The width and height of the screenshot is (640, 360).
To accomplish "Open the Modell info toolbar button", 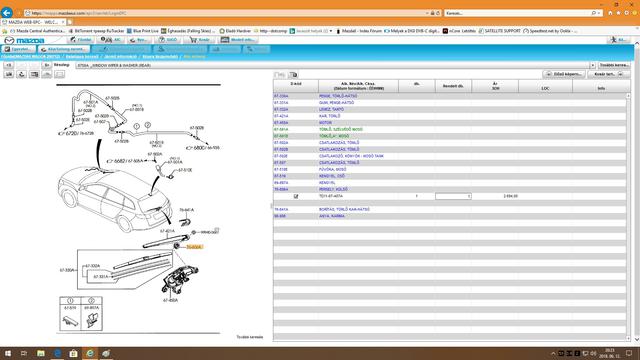I will (x=238, y=40).
